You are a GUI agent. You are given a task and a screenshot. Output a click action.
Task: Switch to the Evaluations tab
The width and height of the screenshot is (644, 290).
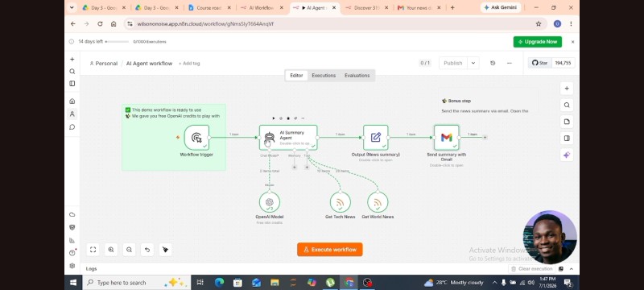pos(357,76)
